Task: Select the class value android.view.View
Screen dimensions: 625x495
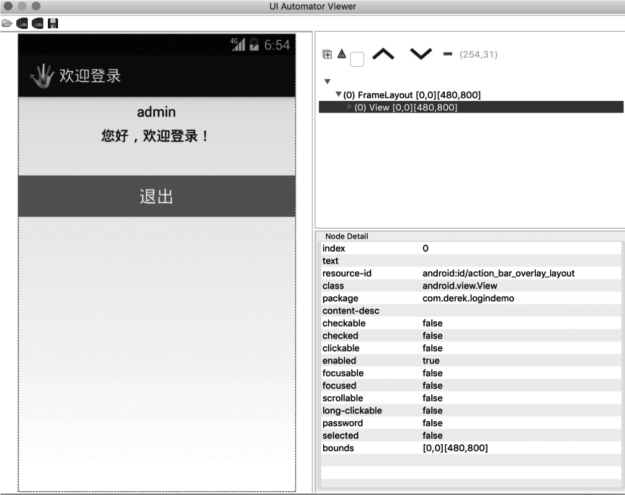Action: click(x=460, y=285)
